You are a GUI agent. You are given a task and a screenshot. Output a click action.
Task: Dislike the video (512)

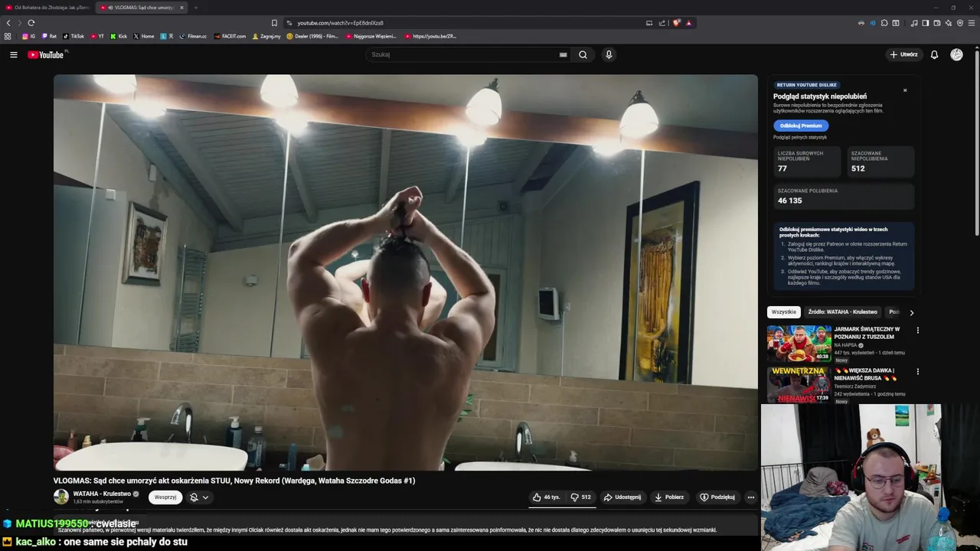(580, 497)
